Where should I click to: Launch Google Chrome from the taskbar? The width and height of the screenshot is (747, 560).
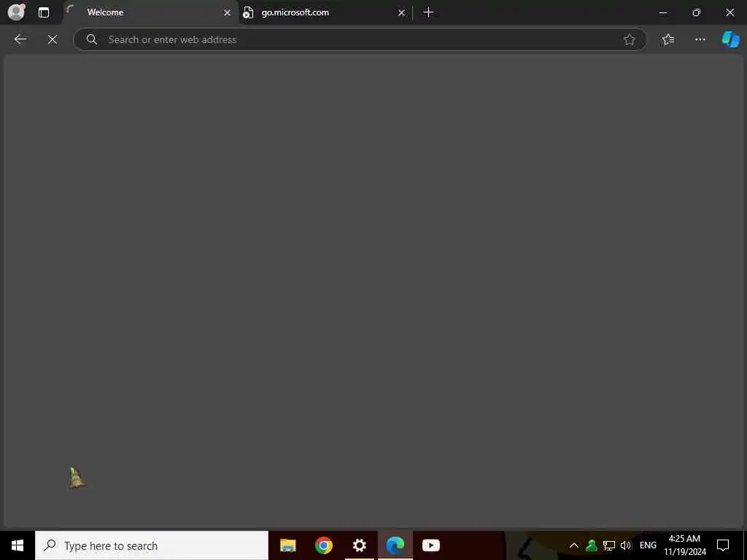[x=323, y=545]
